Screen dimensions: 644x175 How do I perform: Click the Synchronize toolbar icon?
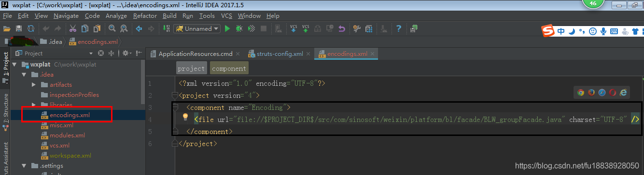(30, 28)
